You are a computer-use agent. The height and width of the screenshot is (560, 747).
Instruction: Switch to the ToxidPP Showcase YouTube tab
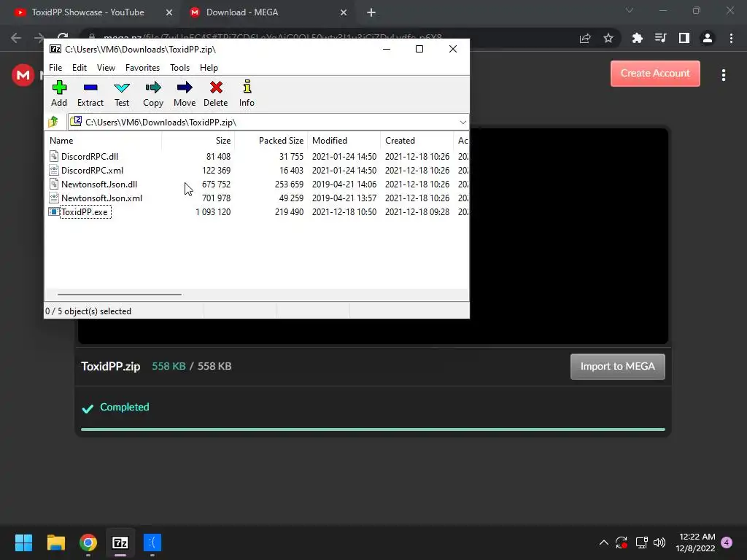[88, 12]
